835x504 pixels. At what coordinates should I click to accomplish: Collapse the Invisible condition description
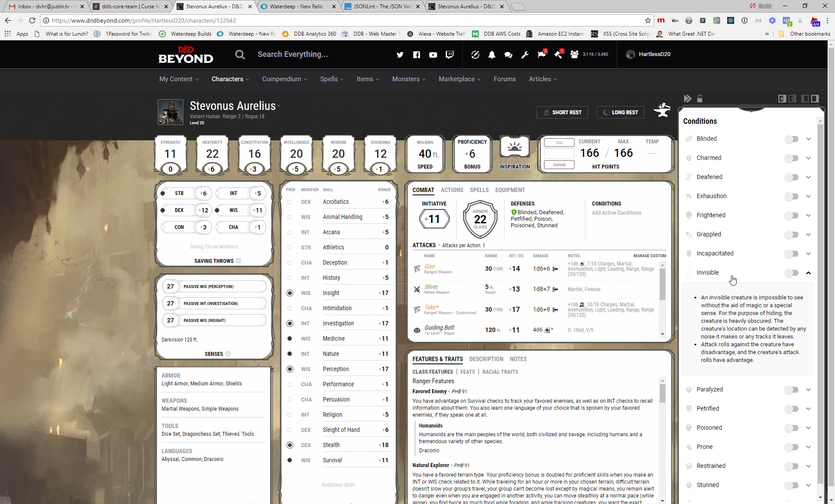(x=808, y=273)
